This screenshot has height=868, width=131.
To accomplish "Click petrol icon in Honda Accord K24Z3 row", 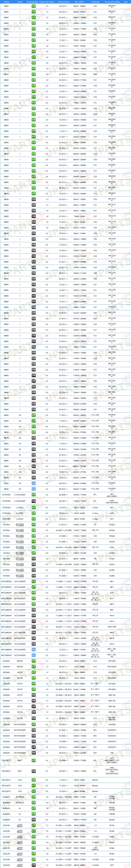I will (34, 553).
